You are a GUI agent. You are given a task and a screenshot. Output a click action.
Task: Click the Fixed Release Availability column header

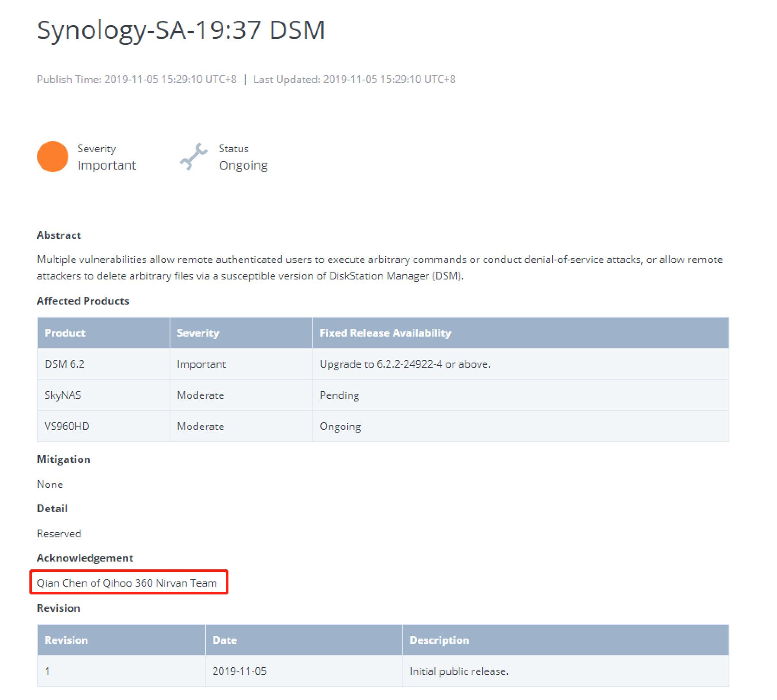click(385, 333)
